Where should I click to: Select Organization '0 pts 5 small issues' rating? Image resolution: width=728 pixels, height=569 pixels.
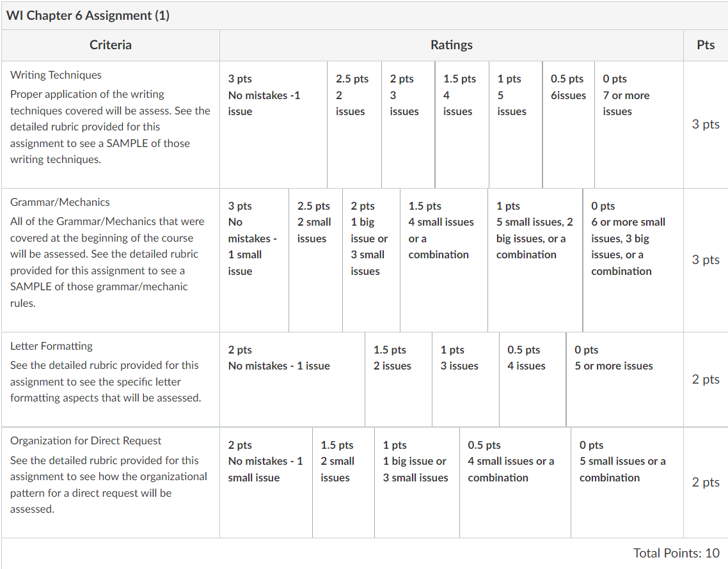pyautogui.click(x=628, y=482)
